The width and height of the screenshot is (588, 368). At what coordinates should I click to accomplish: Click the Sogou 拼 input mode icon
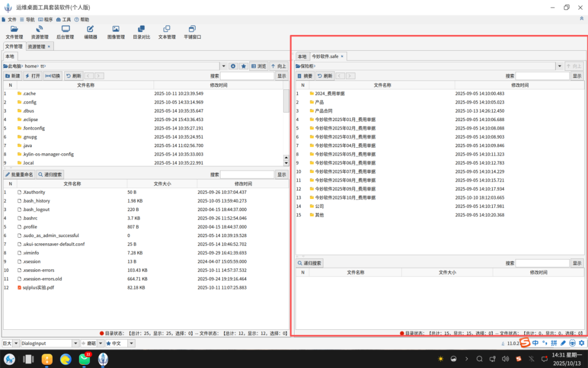pos(554,343)
